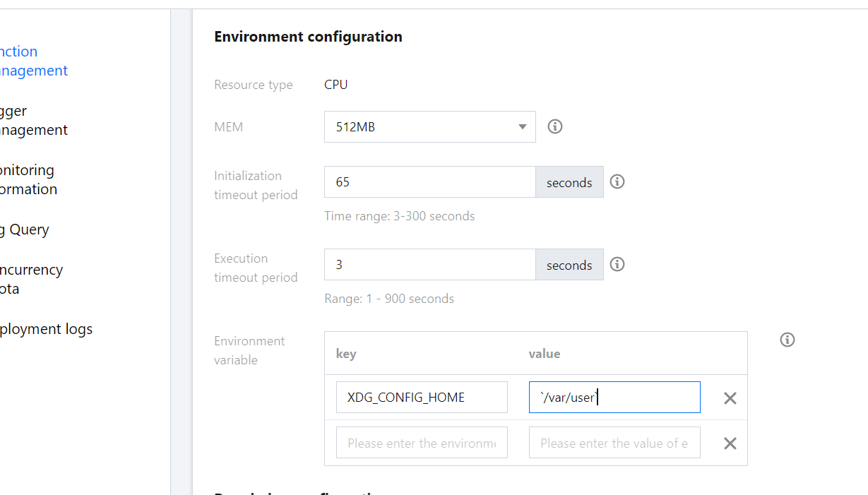Click Initialization timeout field showing 65
The height and width of the screenshot is (495, 868).
point(429,182)
